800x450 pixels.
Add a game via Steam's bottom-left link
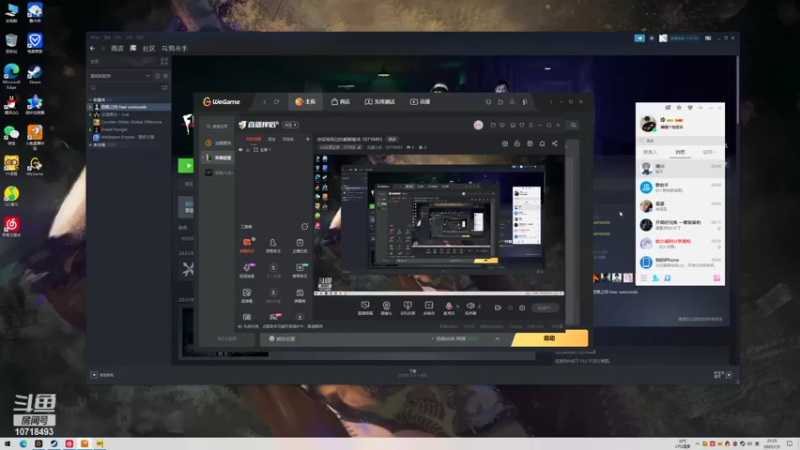[103, 375]
